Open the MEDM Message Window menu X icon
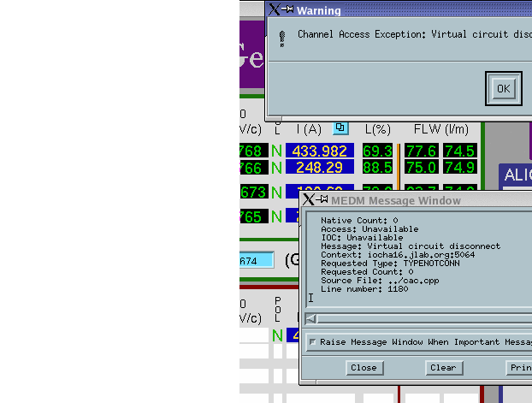 tap(309, 199)
